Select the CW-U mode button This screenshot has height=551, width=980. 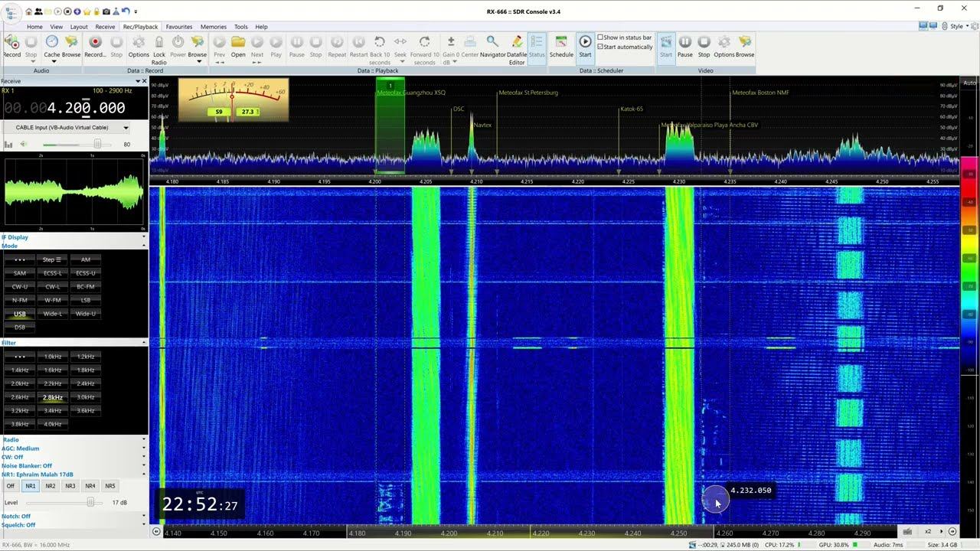(x=20, y=286)
